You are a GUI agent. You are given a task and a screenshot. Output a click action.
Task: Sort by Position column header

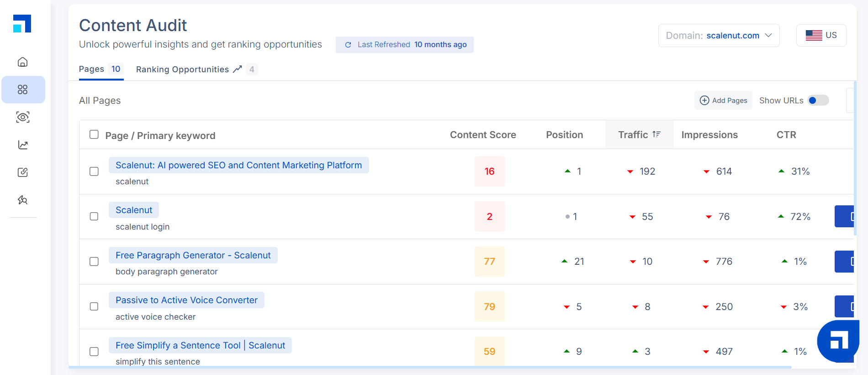(x=565, y=135)
